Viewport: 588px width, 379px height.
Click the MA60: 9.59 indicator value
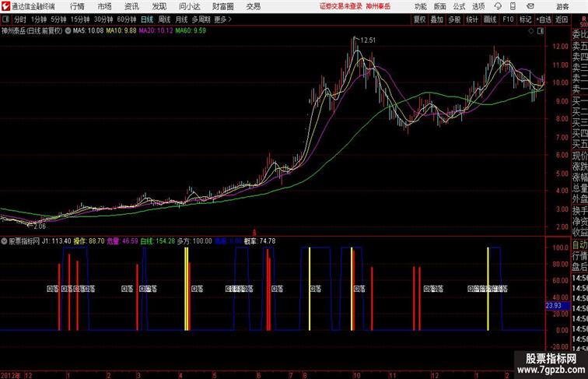(x=191, y=31)
